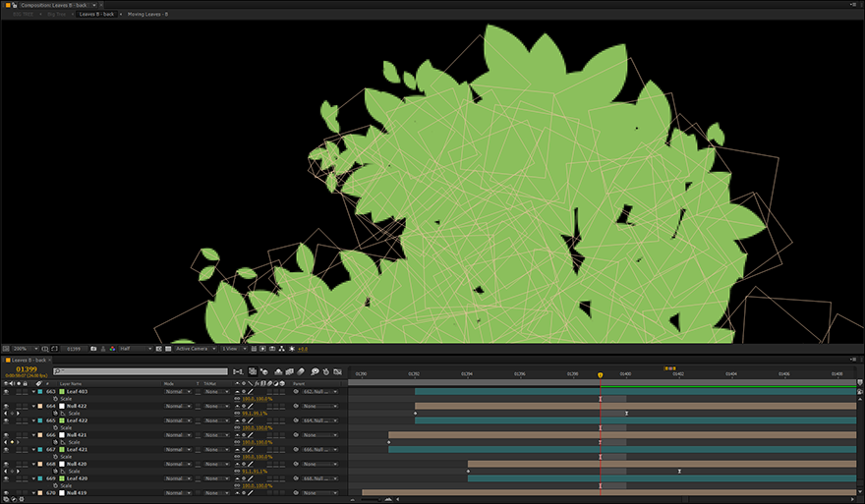The width and height of the screenshot is (865, 504).
Task: Add Scale keyframe diamond for Null 420
Action: click(12, 472)
